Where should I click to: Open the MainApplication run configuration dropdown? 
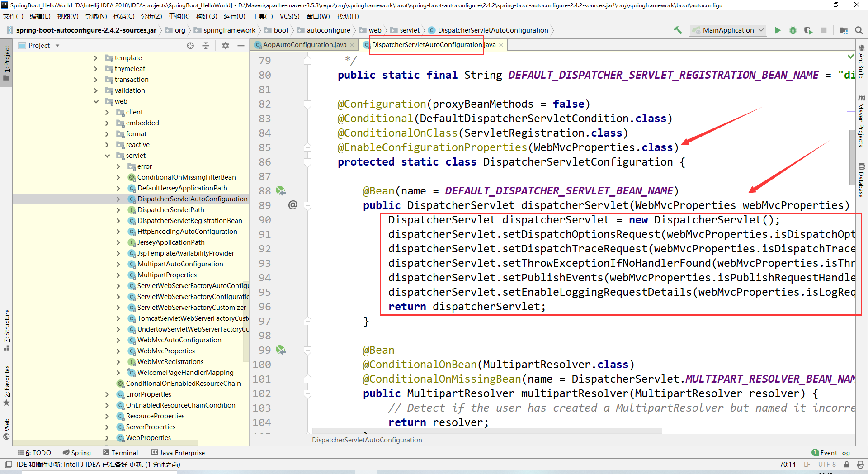(x=728, y=30)
